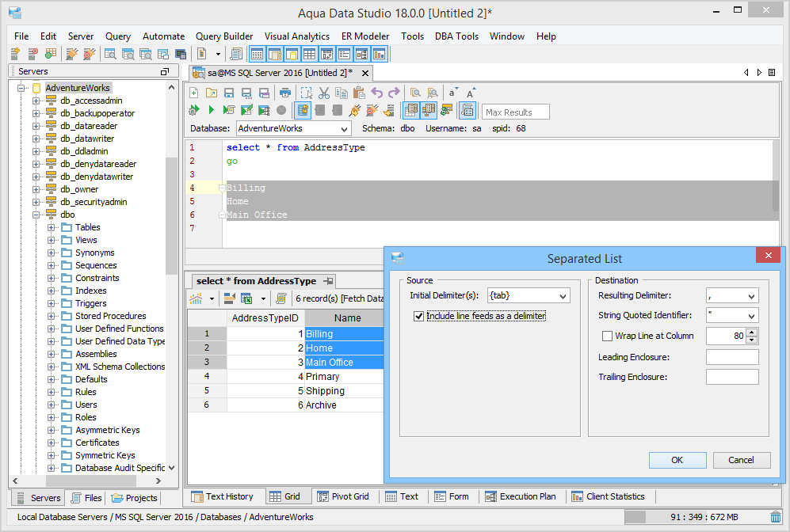Maximize the Servers panel with restore icon
Viewport: 790px width, 532px height.
point(164,71)
